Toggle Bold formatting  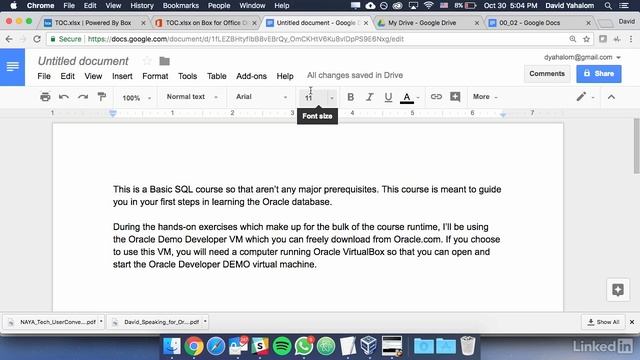point(350,97)
